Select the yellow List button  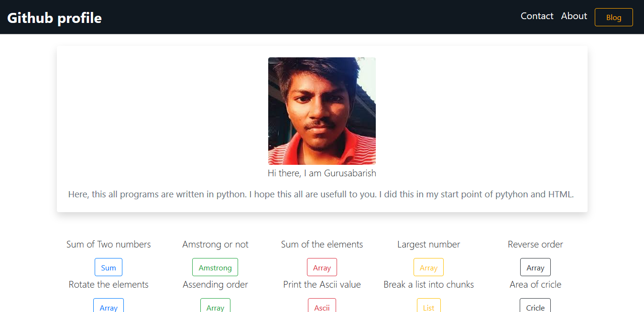click(428, 306)
